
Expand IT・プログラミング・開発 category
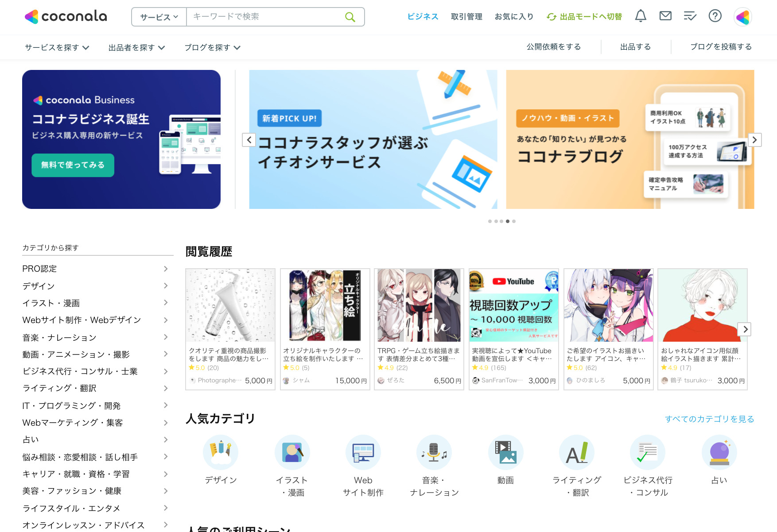coord(96,405)
